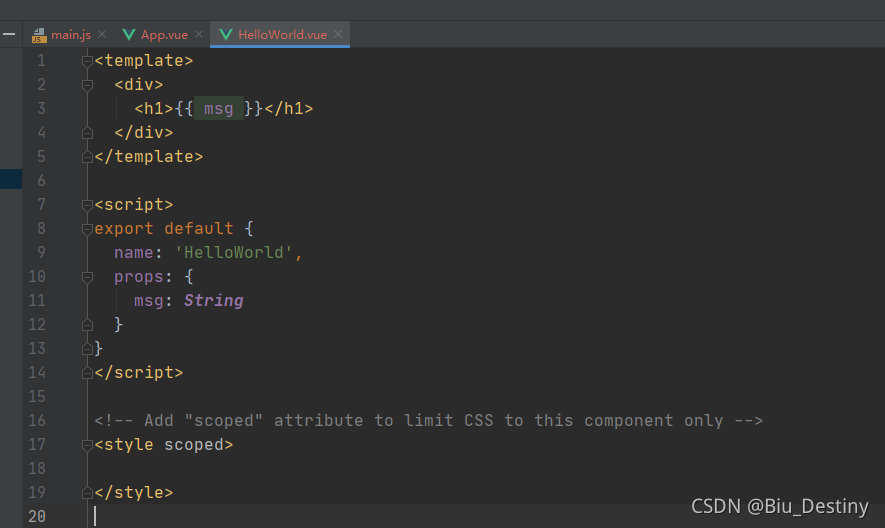Click the 'scoped' attribute on line 17
This screenshot has width=885, height=528.
pos(193,445)
